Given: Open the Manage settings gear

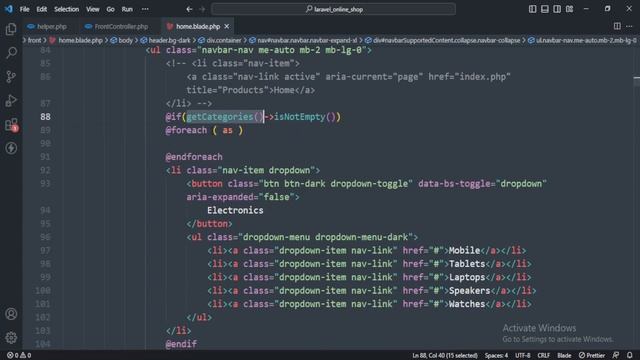Looking at the screenshot, I should tap(11, 338).
